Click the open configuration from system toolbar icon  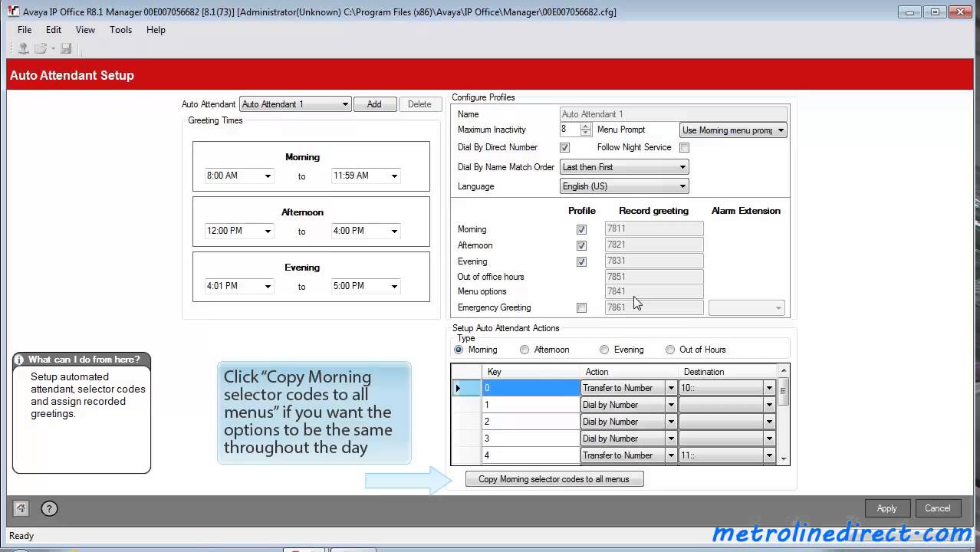pyautogui.click(x=24, y=48)
